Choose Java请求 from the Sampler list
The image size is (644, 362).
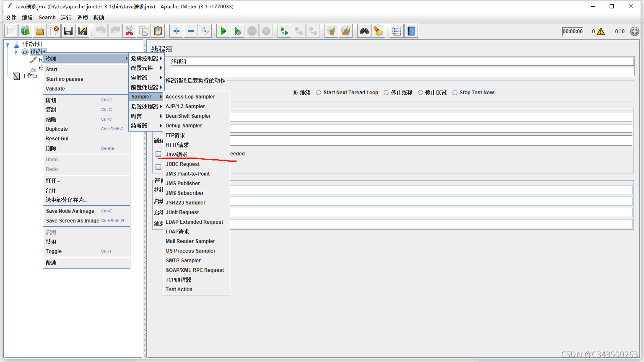(x=196, y=155)
